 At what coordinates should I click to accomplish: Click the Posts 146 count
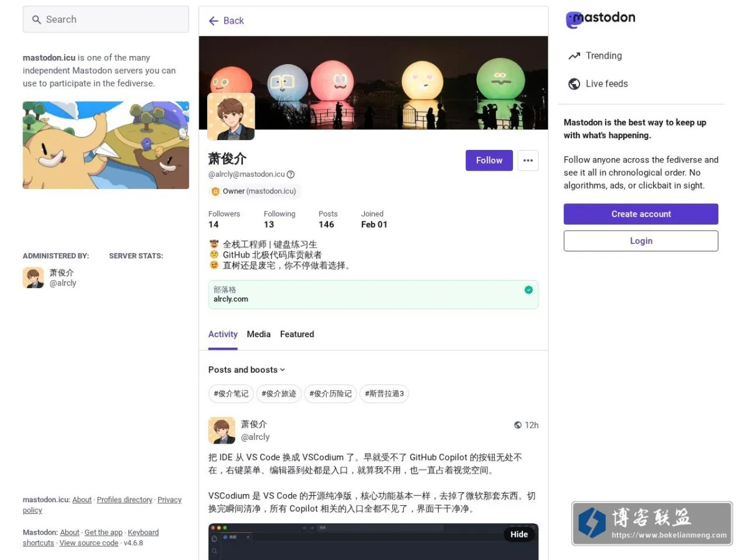point(327,219)
